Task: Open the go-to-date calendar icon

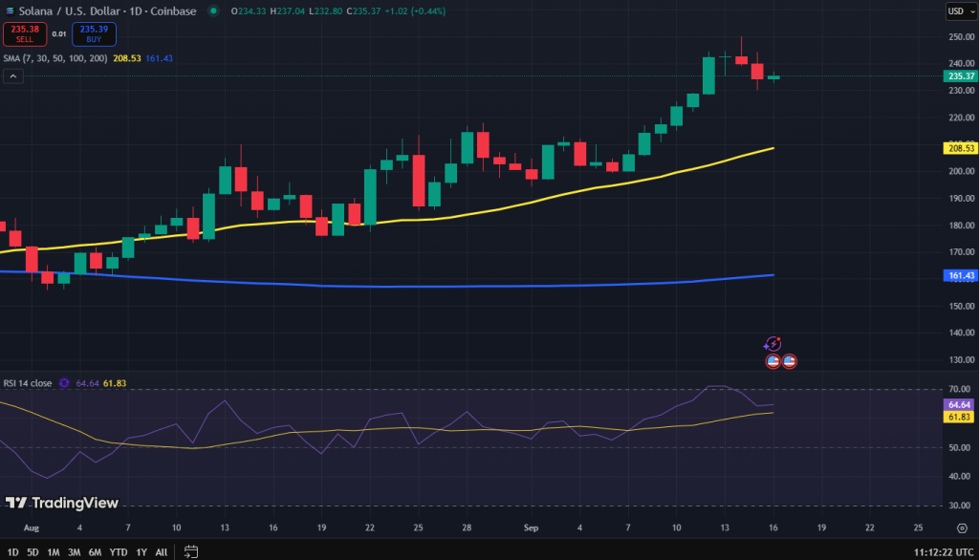Action: (x=191, y=552)
